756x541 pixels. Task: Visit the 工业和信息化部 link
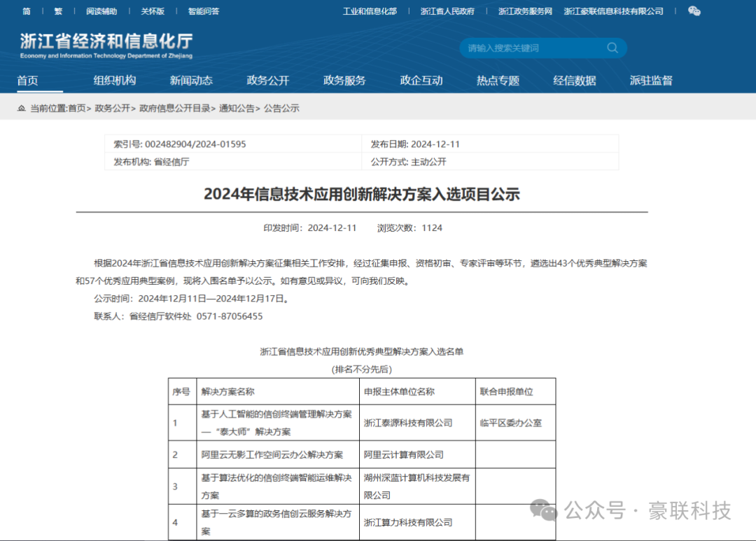pyautogui.click(x=370, y=11)
